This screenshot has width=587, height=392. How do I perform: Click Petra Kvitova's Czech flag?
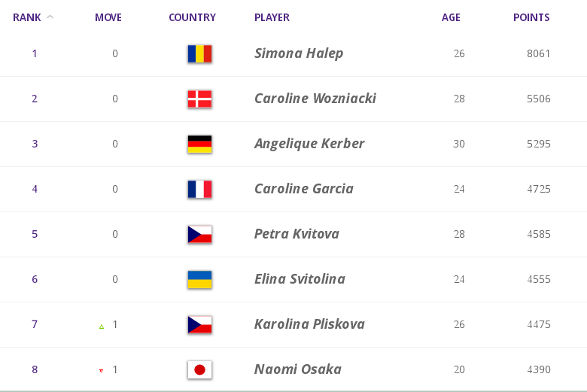[x=199, y=235]
